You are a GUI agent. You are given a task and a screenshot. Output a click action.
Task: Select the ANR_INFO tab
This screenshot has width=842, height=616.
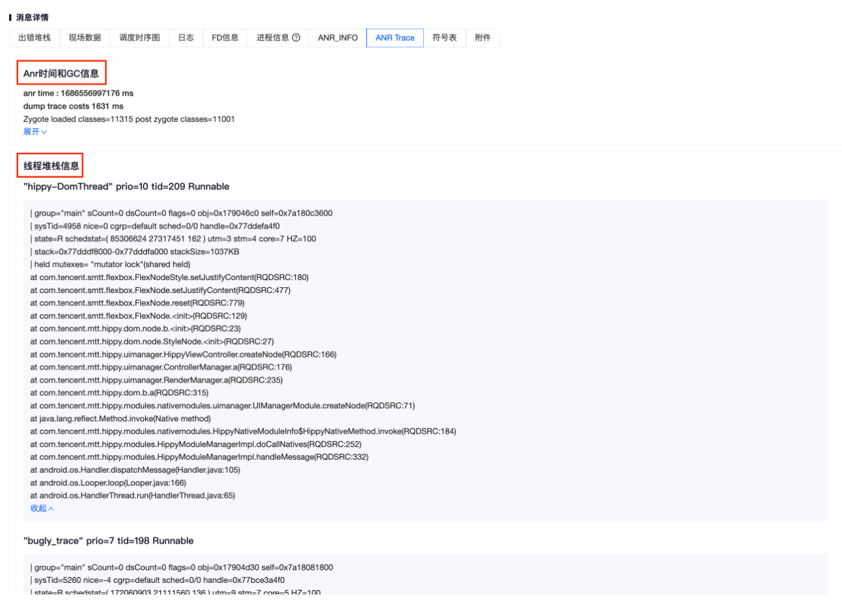pyautogui.click(x=337, y=38)
